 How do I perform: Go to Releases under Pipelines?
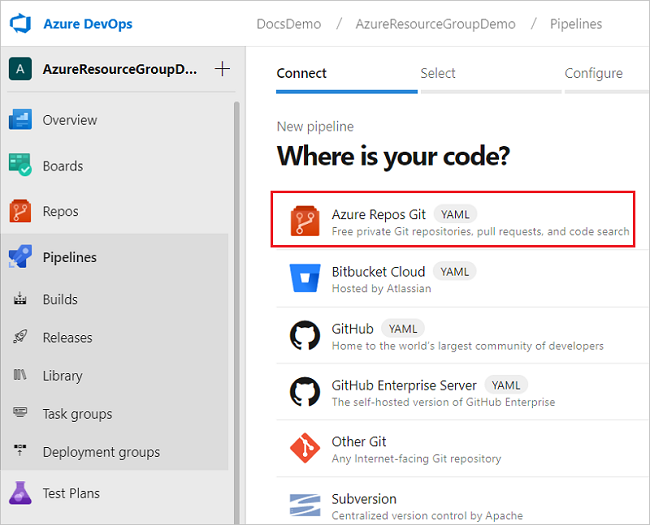67,338
